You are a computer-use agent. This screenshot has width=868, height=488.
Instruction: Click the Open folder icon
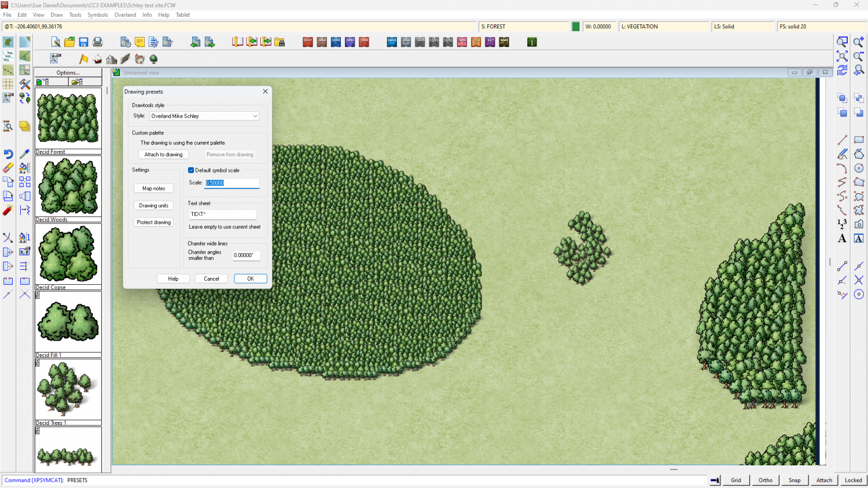tap(69, 42)
